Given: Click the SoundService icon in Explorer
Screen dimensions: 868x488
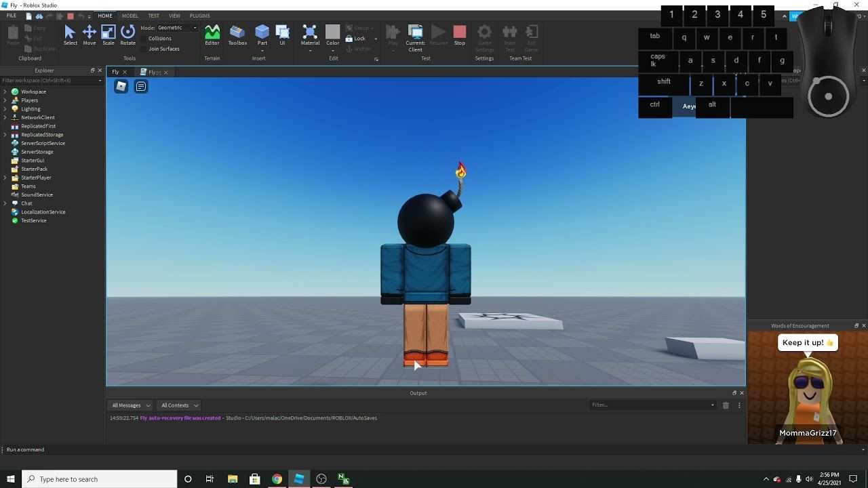Looking at the screenshot, I should click(x=15, y=195).
